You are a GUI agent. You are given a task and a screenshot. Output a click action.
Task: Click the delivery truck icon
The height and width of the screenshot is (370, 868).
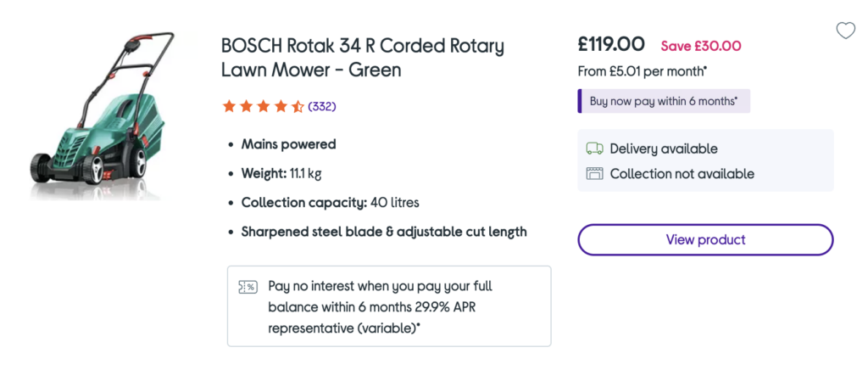tap(594, 149)
